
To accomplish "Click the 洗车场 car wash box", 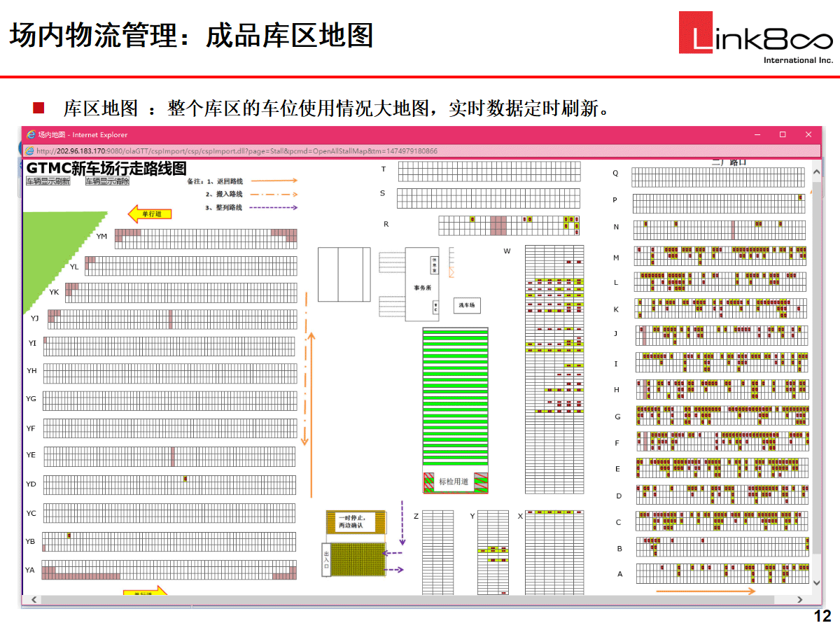I will [x=467, y=305].
